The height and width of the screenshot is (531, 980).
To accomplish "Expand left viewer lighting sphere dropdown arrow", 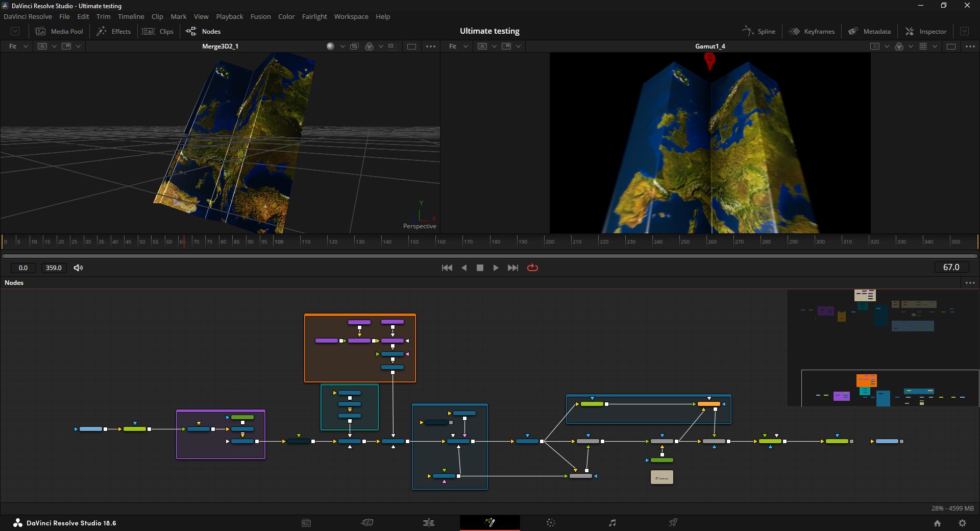I will pos(342,46).
